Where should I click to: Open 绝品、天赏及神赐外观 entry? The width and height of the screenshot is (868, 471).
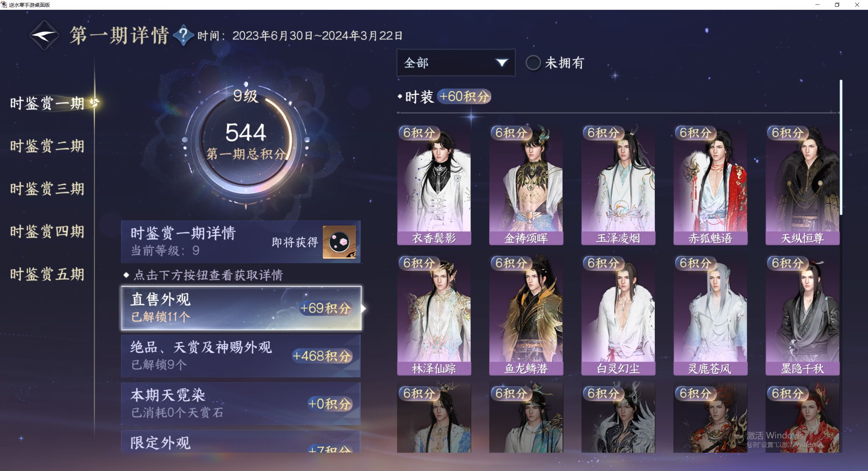tap(241, 356)
